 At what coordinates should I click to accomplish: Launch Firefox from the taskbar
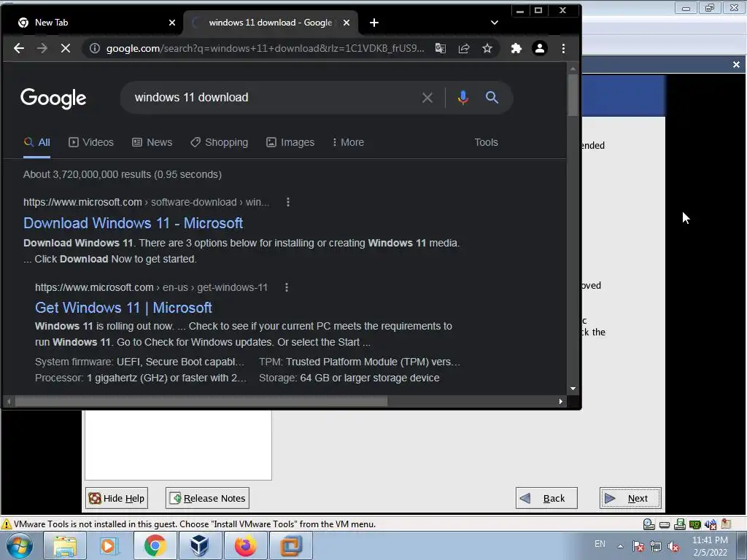coord(245,545)
